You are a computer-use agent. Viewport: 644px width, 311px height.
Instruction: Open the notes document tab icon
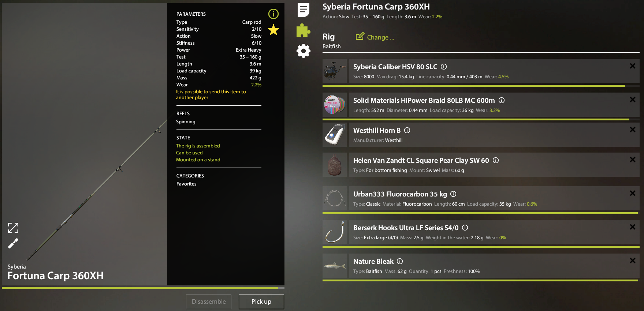pos(304,10)
